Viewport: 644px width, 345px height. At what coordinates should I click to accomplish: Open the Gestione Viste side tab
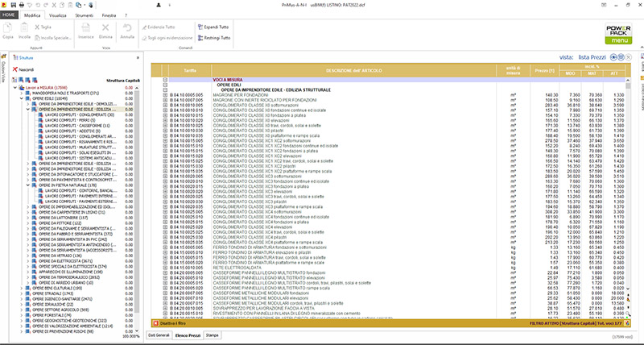tap(4, 69)
